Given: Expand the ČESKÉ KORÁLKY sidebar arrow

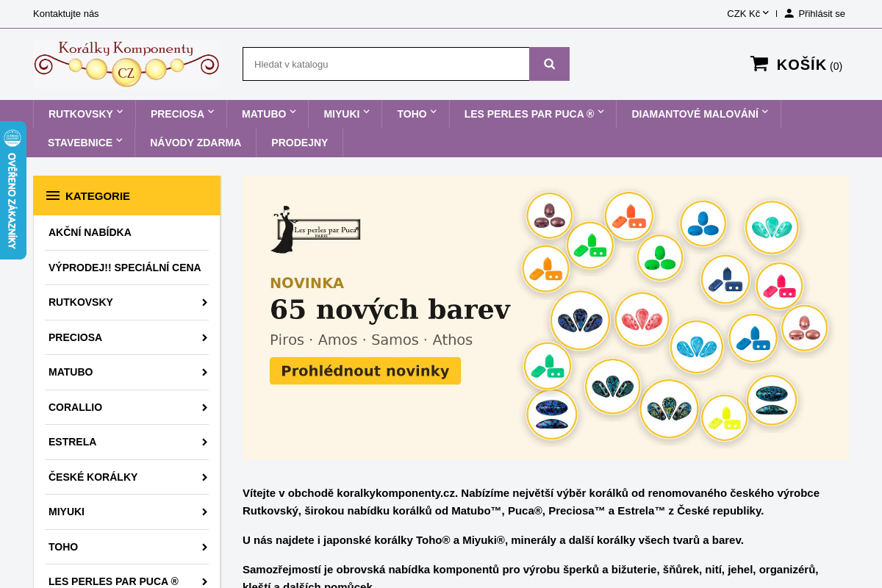Looking at the screenshot, I should (x=204, y=477).
